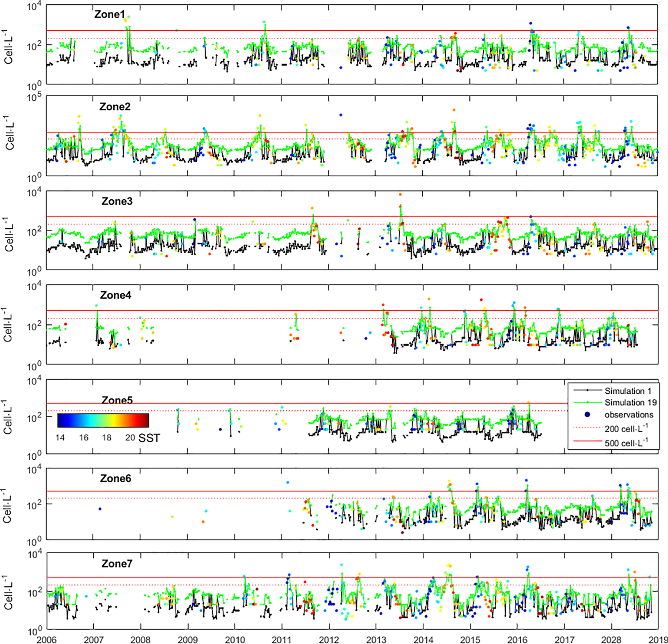Click the Simulation 1 legend entry
Viewport: 668px width, 644px height.
tap(628, 391)
